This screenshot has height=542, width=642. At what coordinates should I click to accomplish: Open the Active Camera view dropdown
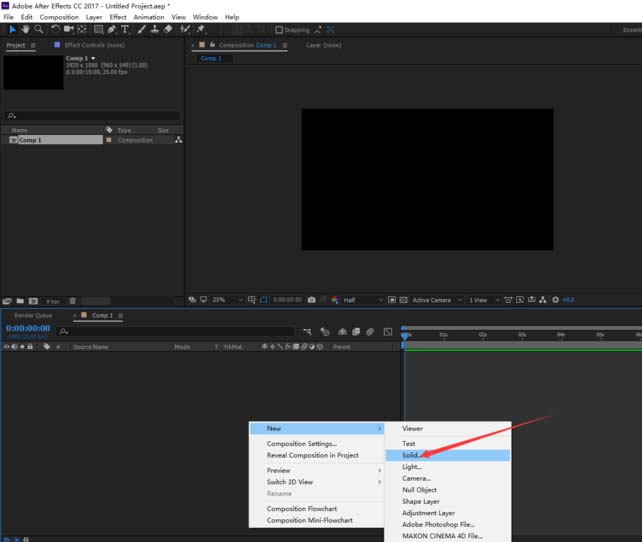(x=435, y=300)
